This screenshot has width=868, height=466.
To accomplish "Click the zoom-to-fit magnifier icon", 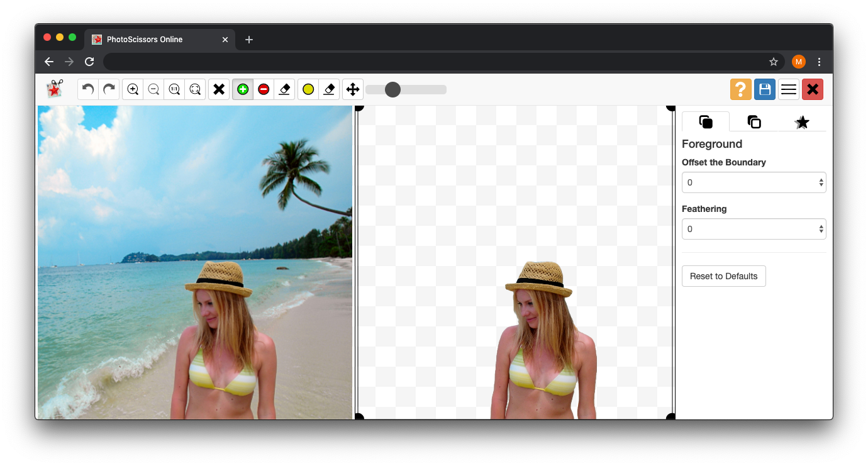I will pos(195,89).
